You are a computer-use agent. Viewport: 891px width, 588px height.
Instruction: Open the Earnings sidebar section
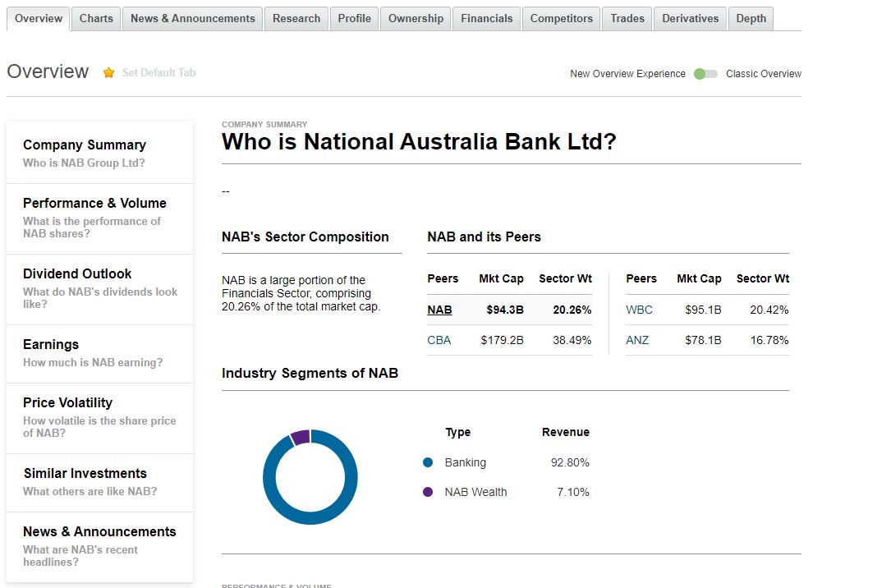(x=100, y=354)
